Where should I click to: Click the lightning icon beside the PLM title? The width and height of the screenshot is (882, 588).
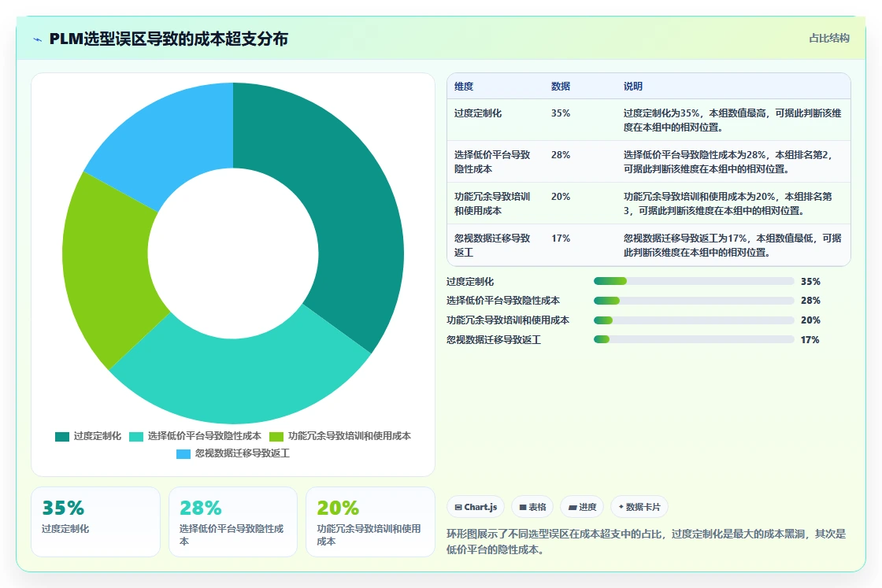point(38,39)
